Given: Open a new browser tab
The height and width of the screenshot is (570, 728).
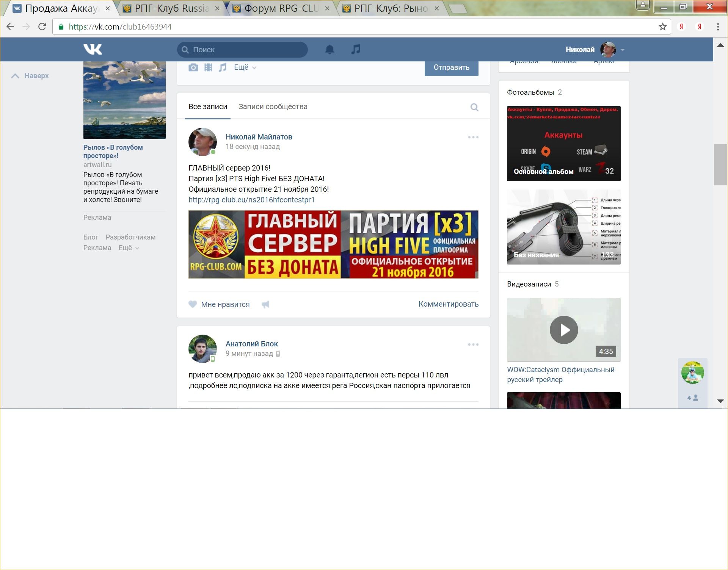Looking at the screenshot, I should point(458,9).
